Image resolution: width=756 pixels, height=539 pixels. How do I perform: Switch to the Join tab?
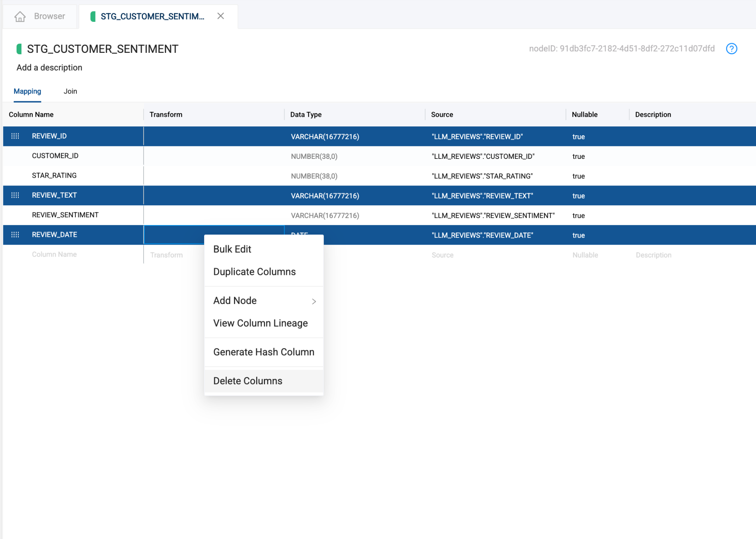point(70,91)
